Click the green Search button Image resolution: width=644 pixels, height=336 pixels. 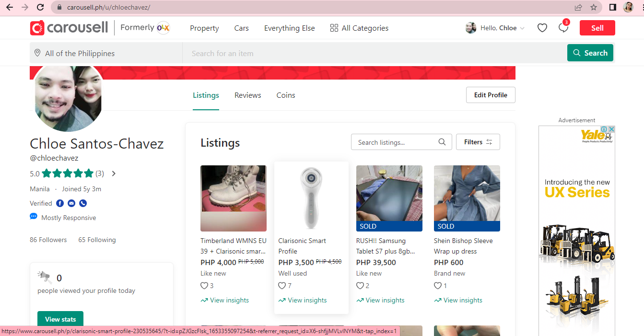pos(590,53)
